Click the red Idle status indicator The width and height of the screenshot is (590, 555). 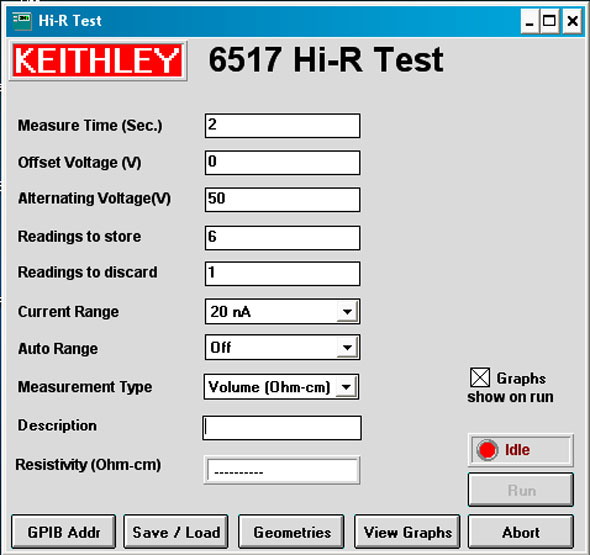tap(487, 450)
